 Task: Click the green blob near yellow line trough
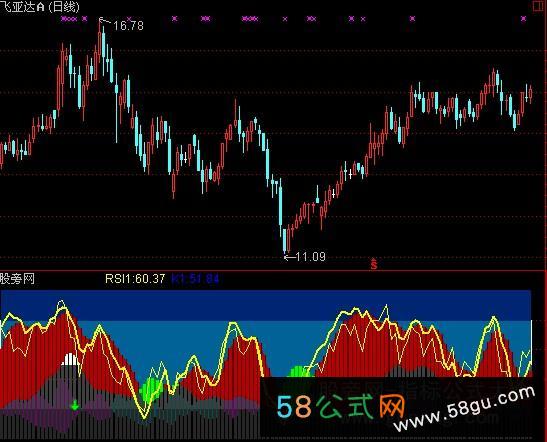(x=151, y=389)
